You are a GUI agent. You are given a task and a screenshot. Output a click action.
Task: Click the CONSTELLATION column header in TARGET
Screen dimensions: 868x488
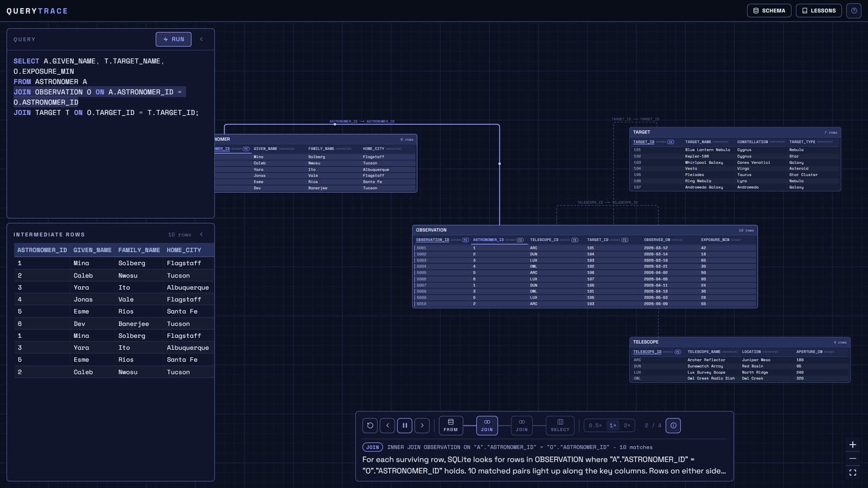coord(752,142)
